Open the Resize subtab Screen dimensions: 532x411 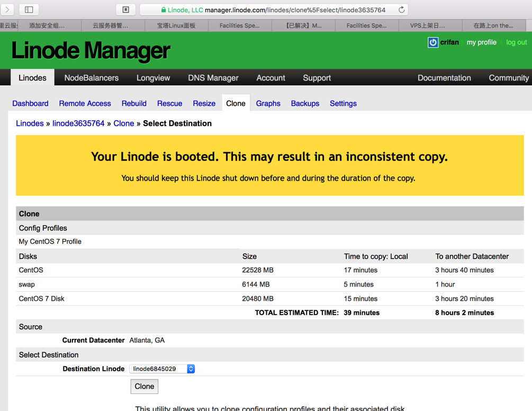(204, 103)
